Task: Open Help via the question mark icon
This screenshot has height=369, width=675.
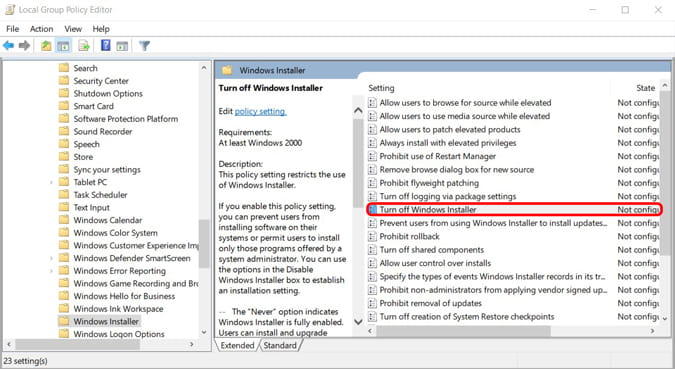Action: click(x=105, y=45)
